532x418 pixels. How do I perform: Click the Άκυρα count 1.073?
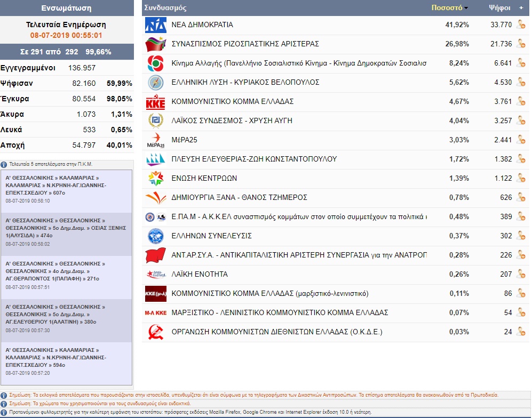tap(86, 114)
